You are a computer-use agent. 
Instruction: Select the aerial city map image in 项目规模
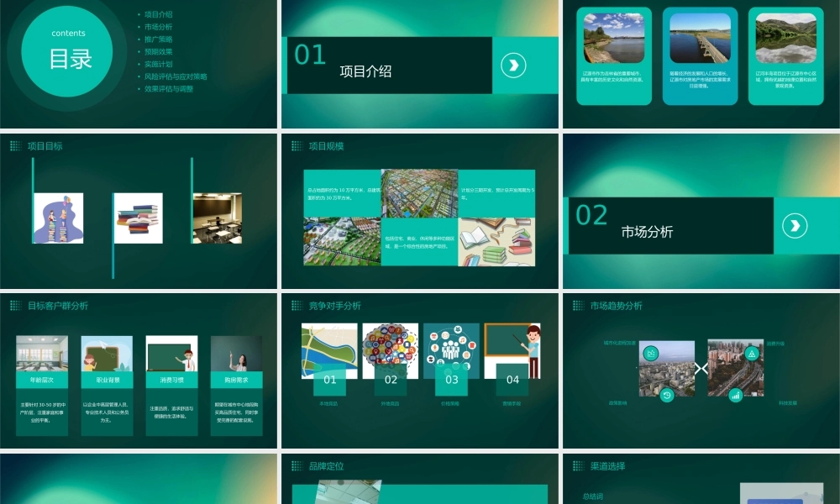pos(419,193)
